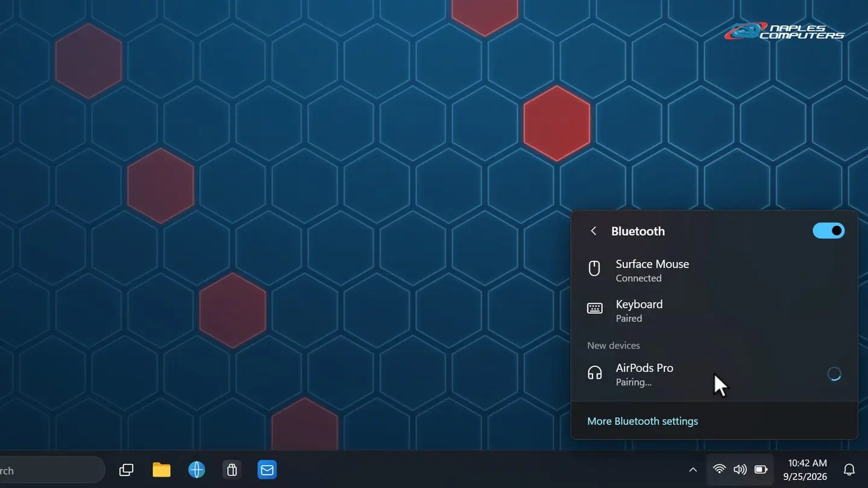868x488 pixels.
Task: Open the globe browser icon in taskbar
Action: [x=197, y=470]
